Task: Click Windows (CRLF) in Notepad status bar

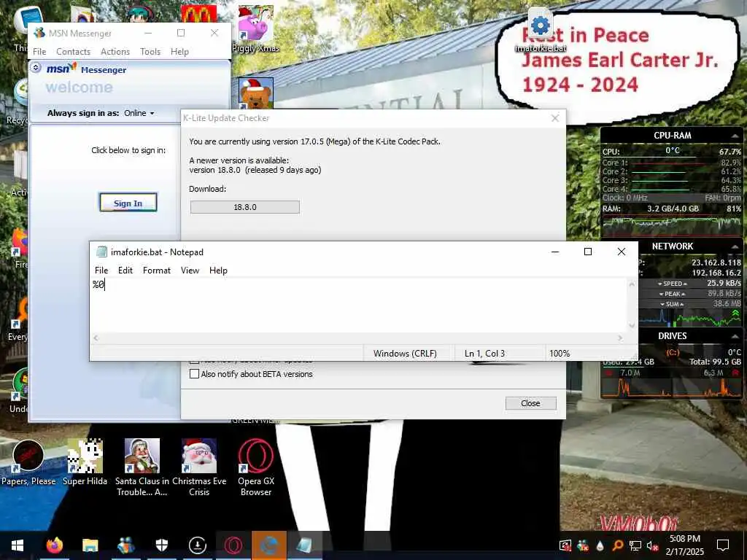Action: tap(405, 354)
